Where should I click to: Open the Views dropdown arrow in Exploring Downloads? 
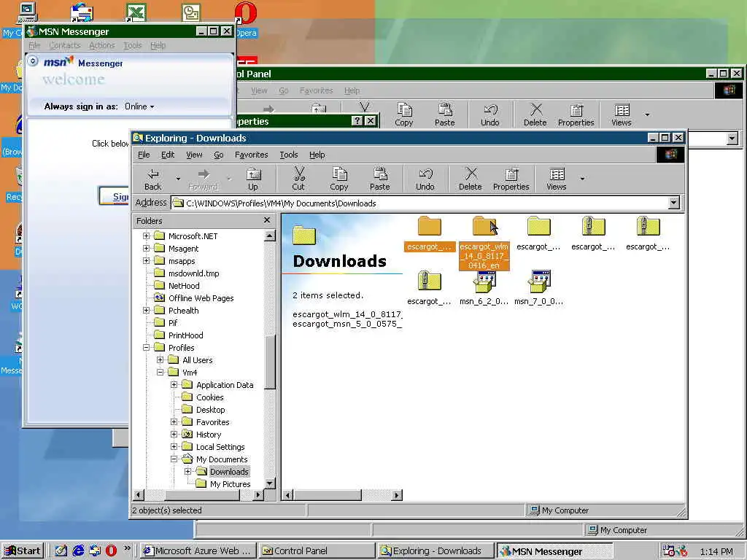pos(582,179)
